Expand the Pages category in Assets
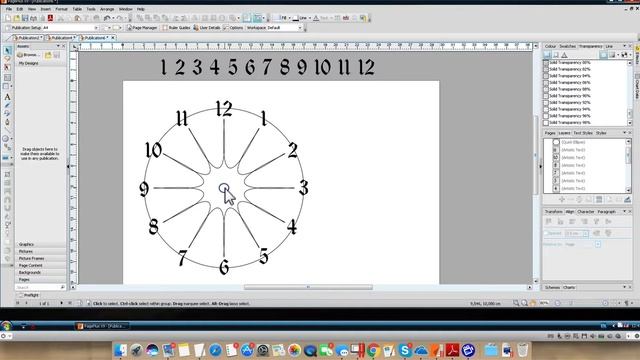This screenshot has height=360, width=640. click(x=40, y=280)
